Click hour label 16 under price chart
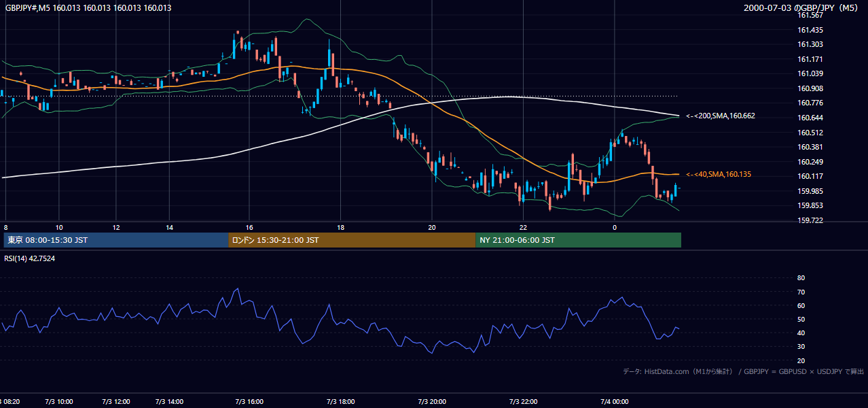Screen dimensions: 868x408 [249, 228]
